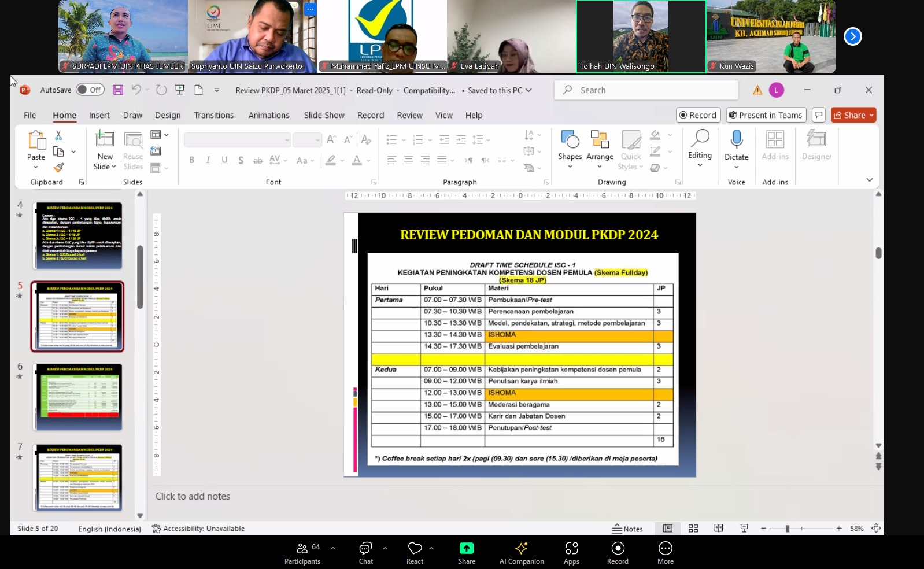Select slide 4 thumbnail
Image resolution: width=924 pixels, height=569 pixels.
(77, 235)
